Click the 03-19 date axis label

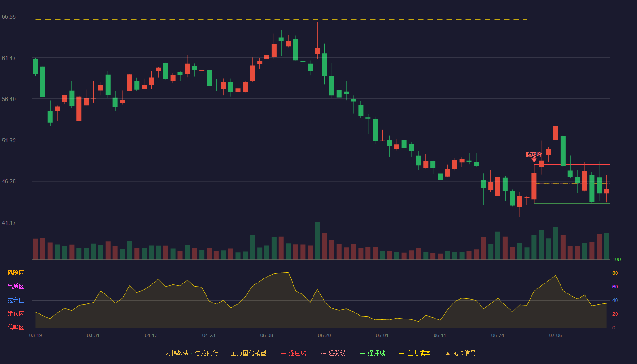(35, 335)
